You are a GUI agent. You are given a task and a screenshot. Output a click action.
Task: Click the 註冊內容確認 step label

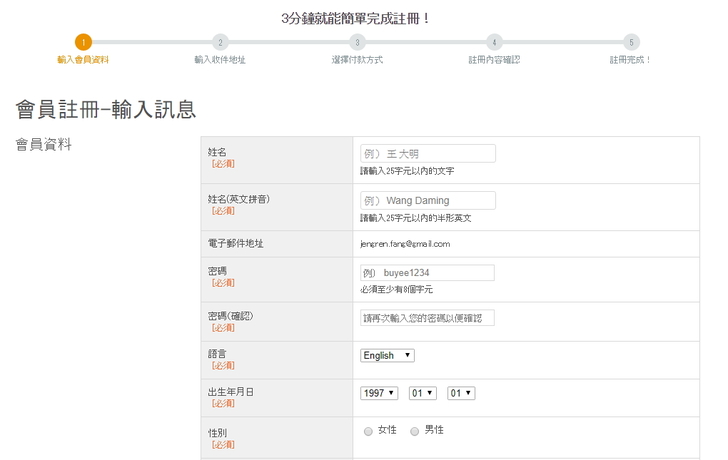point(494,60)
